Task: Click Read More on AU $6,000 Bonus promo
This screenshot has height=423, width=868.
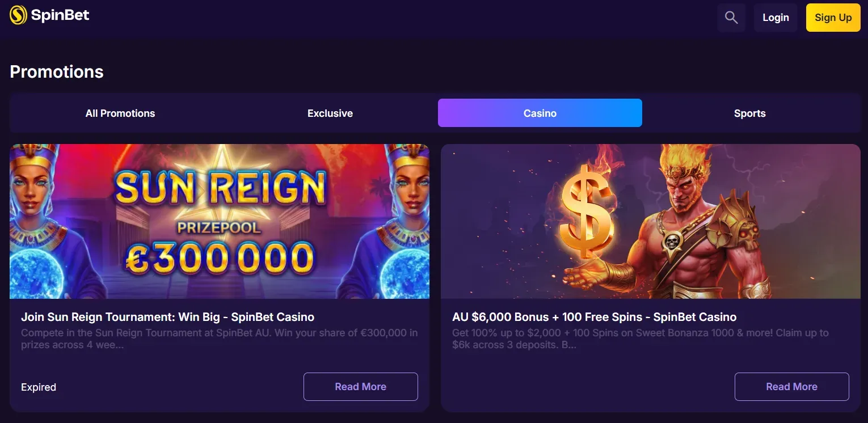Action: click(791, 386)
